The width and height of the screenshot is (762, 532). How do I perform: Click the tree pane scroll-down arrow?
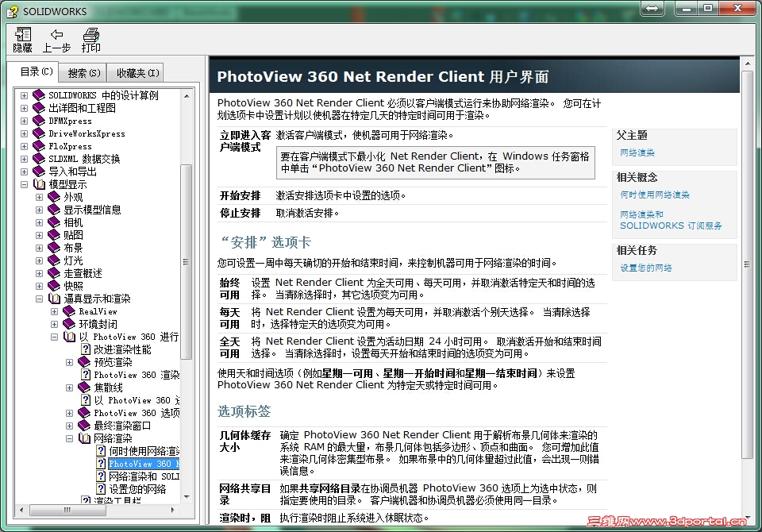click(186, 496)
